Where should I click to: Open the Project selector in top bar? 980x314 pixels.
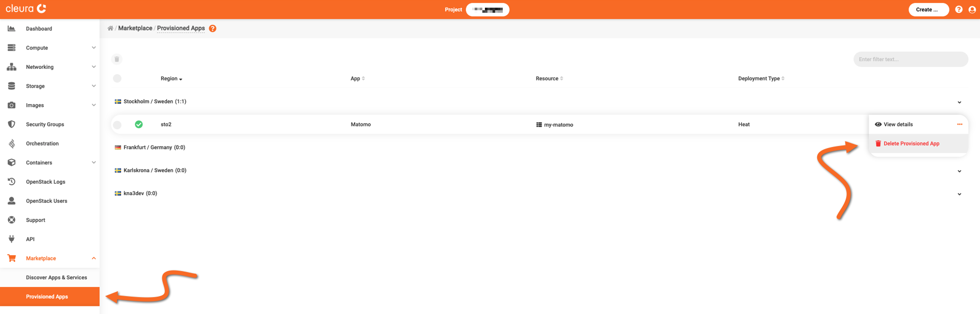click(487, 10)
